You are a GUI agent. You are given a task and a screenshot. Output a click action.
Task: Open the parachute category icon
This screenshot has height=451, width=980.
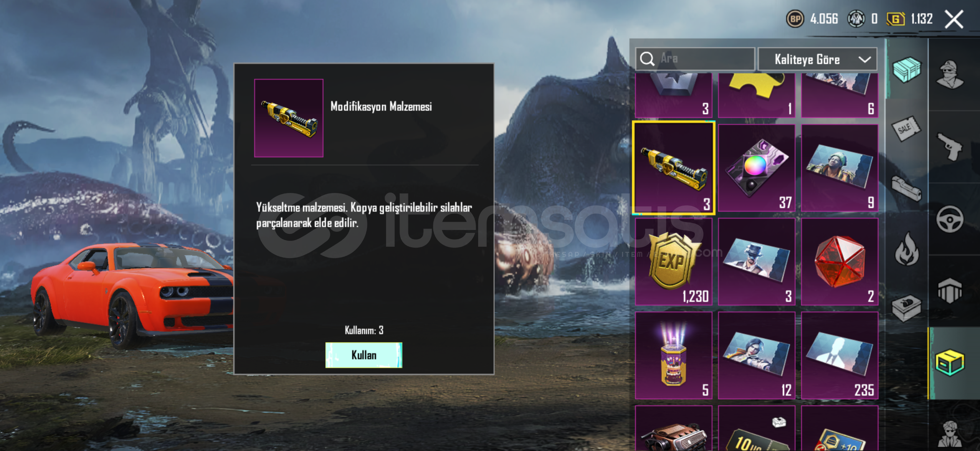point(950,290)
